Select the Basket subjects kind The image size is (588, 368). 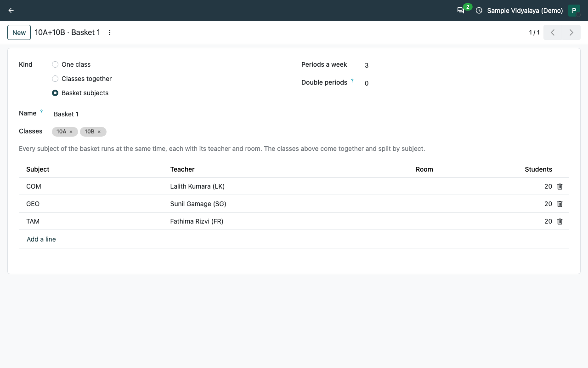pyautogui.click(x=55, y=93)
